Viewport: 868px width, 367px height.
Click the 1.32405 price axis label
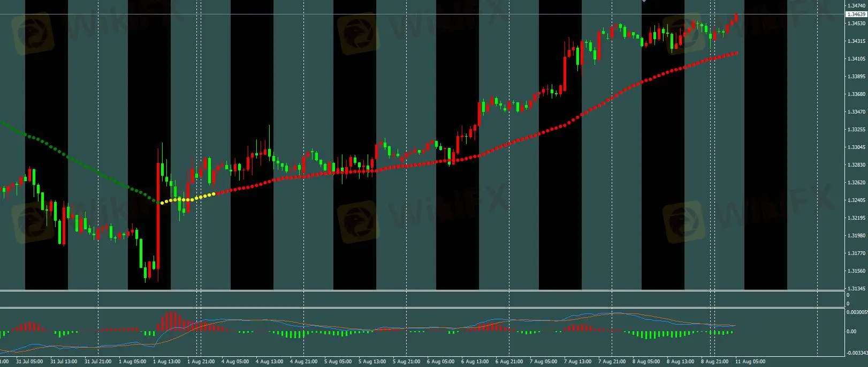[x=857, y=200]
